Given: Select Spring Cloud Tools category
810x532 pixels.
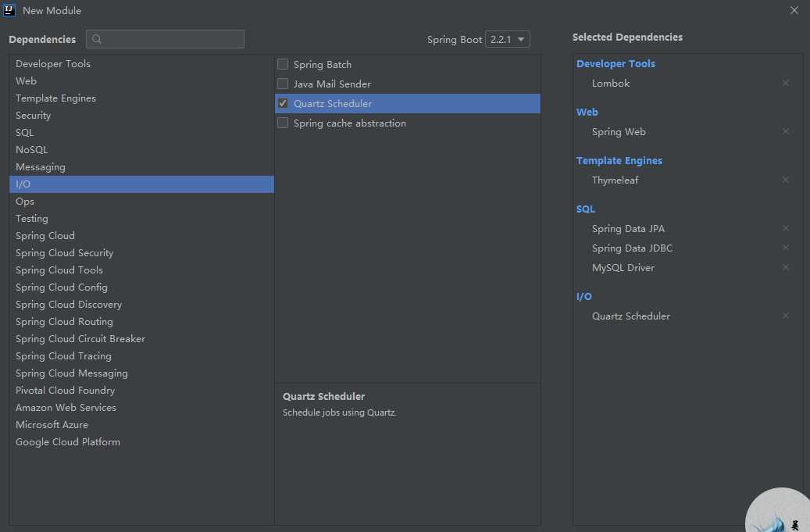Looking at the screenshot, I should tap(141, 270).
